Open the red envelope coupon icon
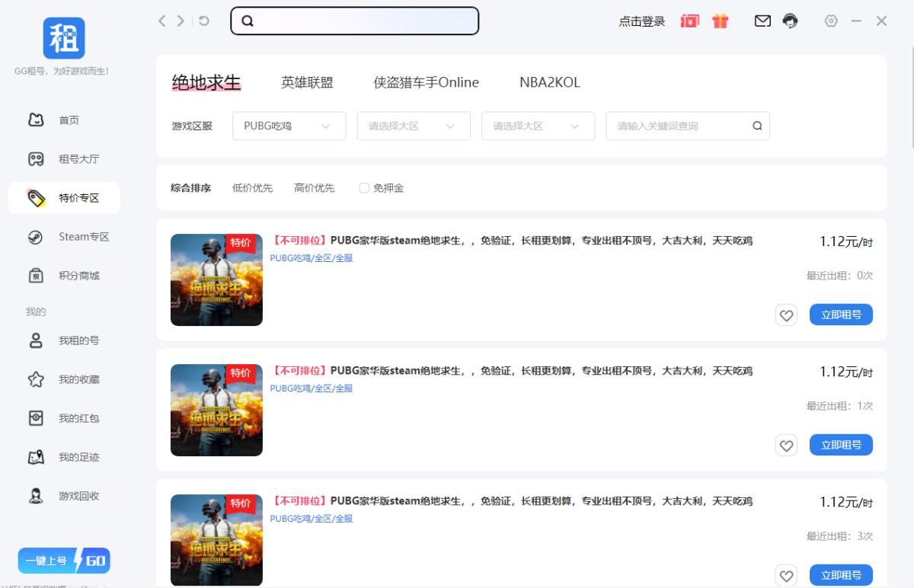The height and width of the screenshot is (588, 914). click(690, 21)
